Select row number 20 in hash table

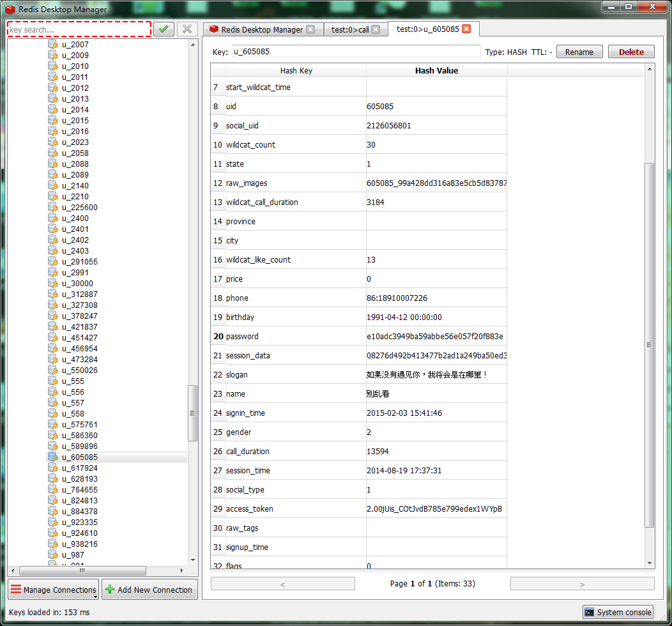[x=218, y=337]
